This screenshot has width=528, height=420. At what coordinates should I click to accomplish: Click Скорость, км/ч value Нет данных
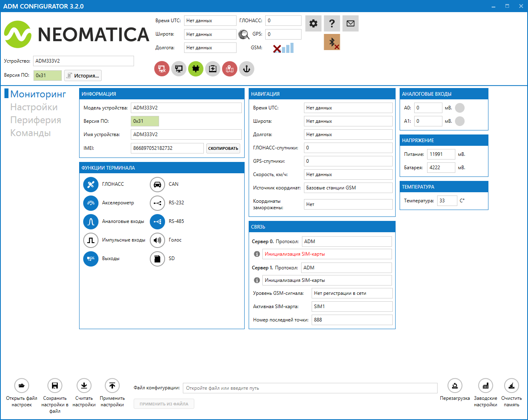point(348,174)
